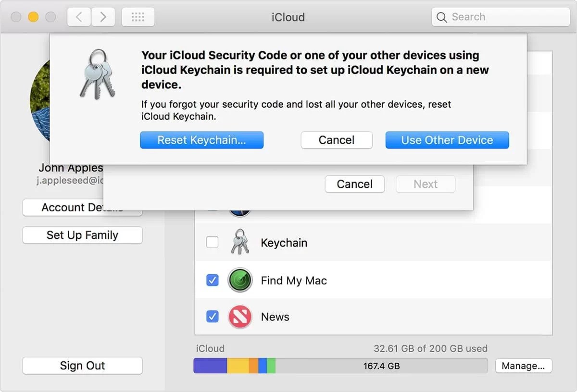The width and height of the screenshot is (577, 392).
Task: Click the News app icon
Action: coord(239,317)
